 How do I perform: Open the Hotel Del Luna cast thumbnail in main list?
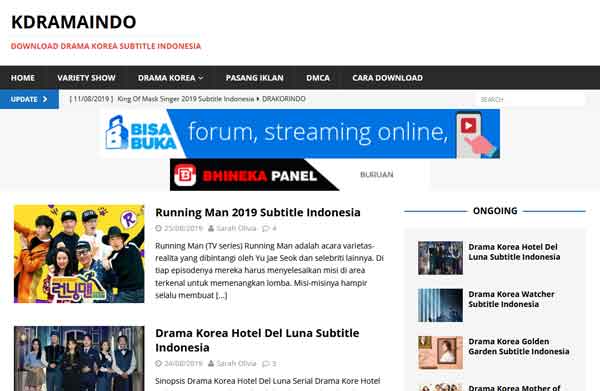pyautogui.click(x=79, y=358)
